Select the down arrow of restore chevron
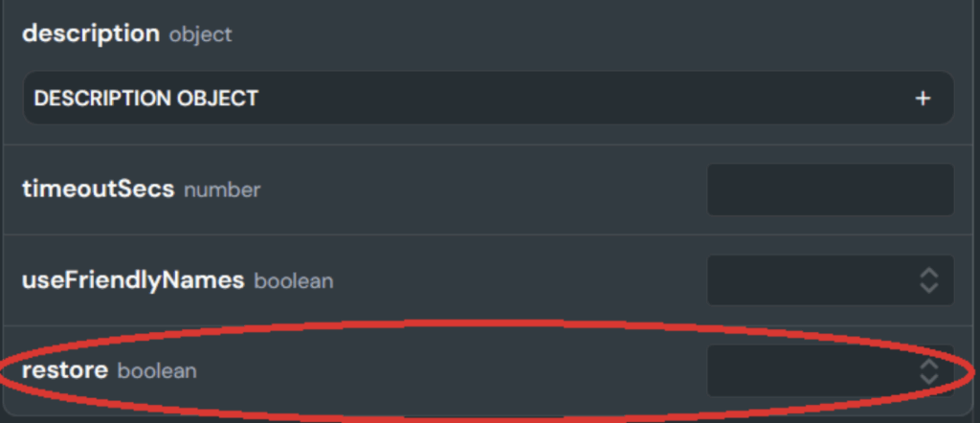Viewport: 980px width, 423px height. pyautogui.click(x=929, y=379)
